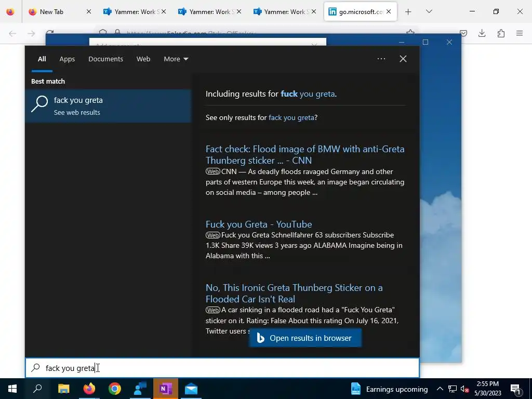Image resolution: width=532 pixels, height=399 pixels.
Task: Click the 'See only results for' fack you greta link
Action: (291, 117)
